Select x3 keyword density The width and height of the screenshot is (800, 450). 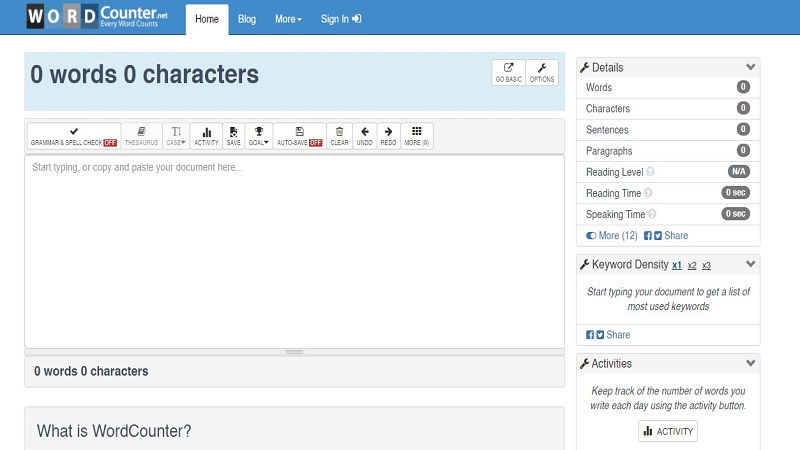pos(706,265)
